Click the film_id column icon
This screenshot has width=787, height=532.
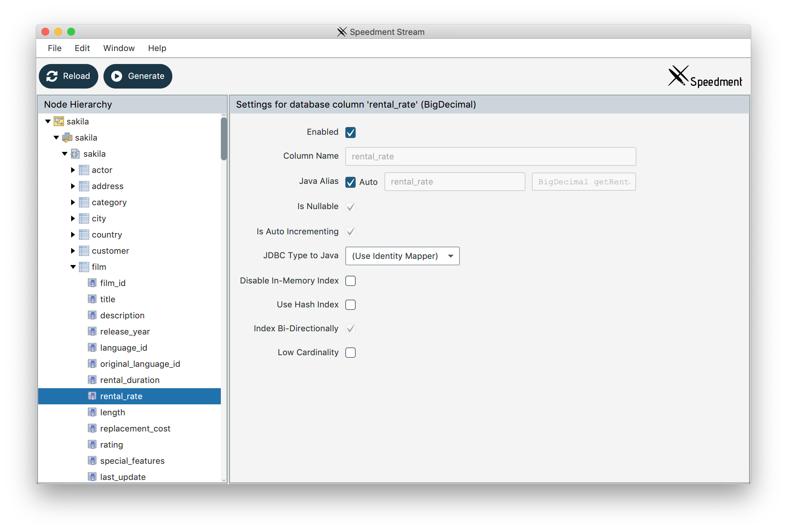pyautogui.click(x=92, y=283)
